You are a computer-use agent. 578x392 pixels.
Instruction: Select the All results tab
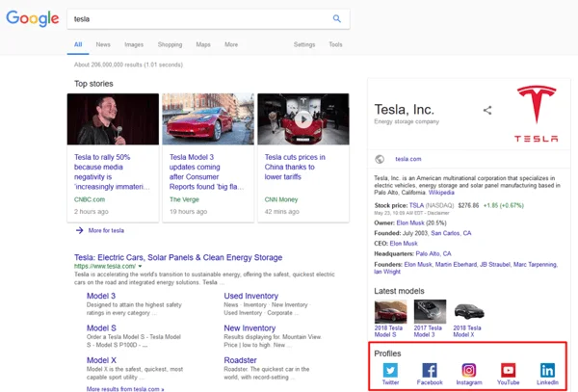pos(78,44)
